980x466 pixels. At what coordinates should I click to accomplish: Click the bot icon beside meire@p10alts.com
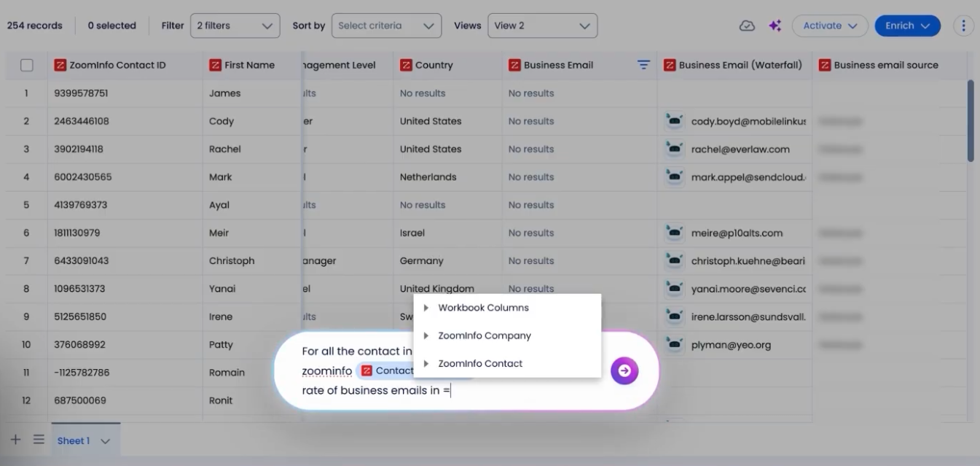coord(675,233)
